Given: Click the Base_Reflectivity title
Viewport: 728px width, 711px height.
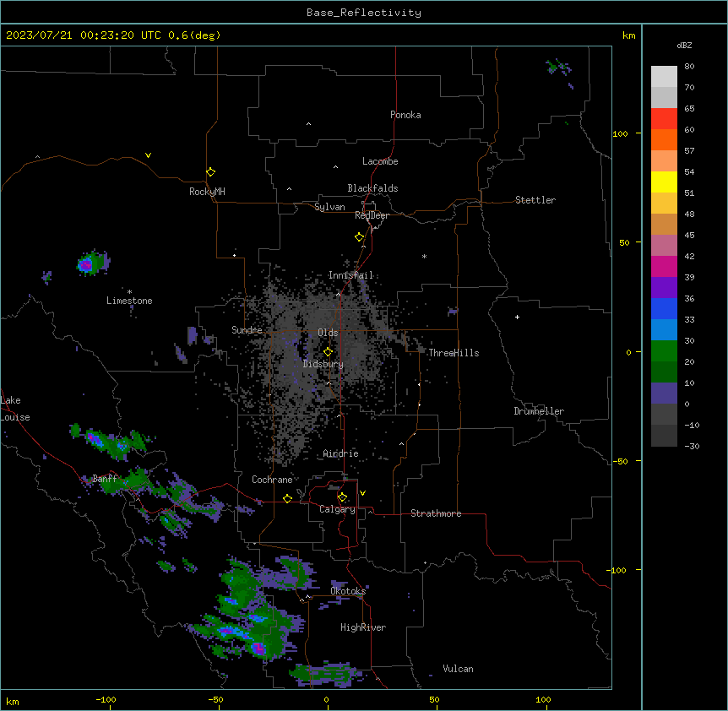Looking at the screenshot, I should pos(364,13).
